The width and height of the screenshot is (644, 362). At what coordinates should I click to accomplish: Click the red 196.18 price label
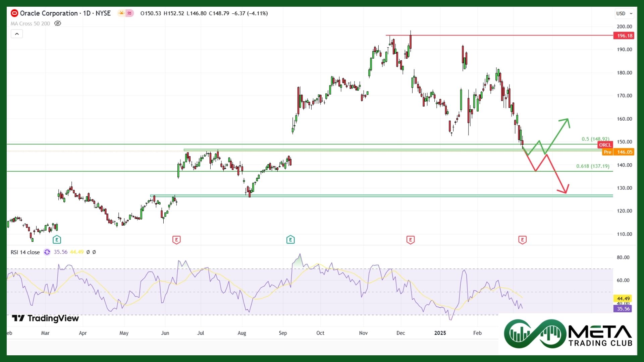[624, 36]
